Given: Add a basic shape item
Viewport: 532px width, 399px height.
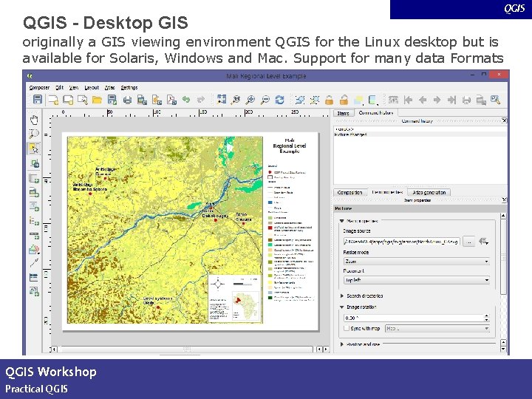Looking at the screenshot, I should tap(34, 250).
